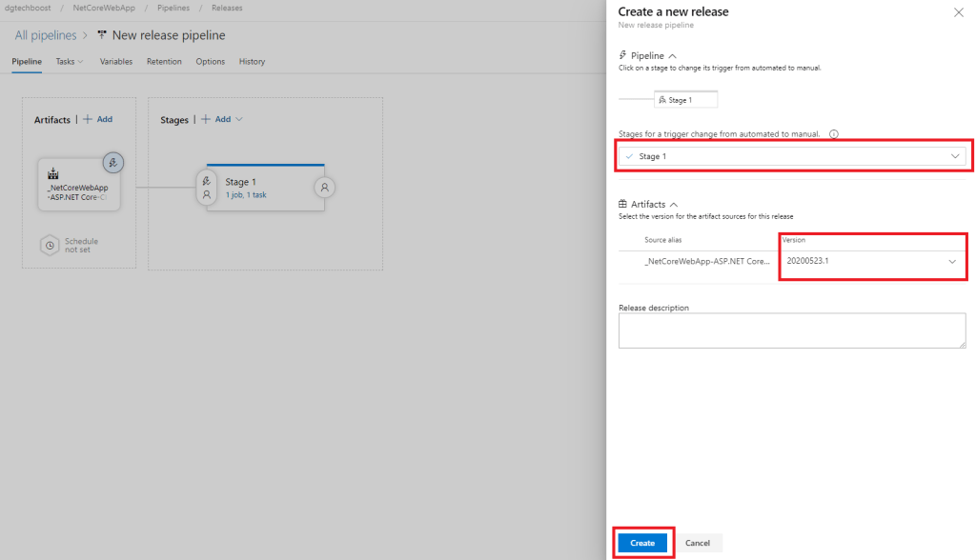Select the _NetCoreWebApp artifact build icon

click(x=52, y=174)
